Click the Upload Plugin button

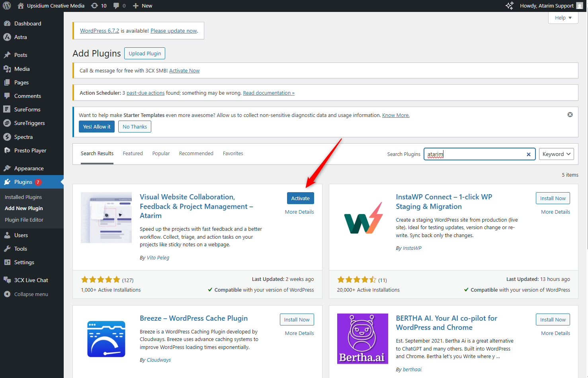[145, 53]
